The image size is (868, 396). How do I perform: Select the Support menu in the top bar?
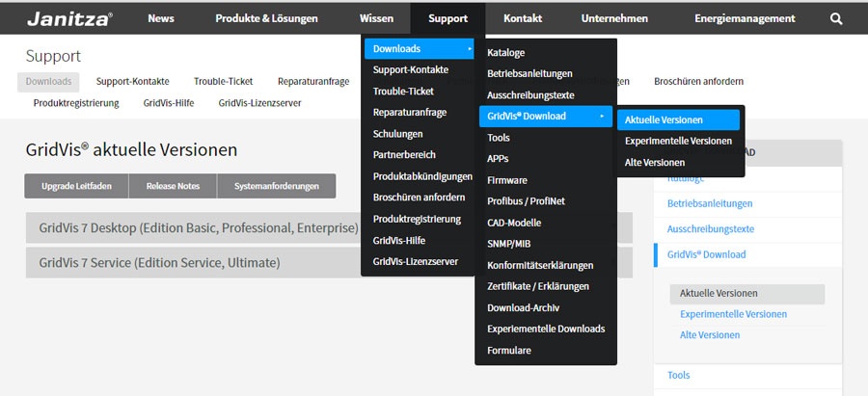[x=448, y=19]
